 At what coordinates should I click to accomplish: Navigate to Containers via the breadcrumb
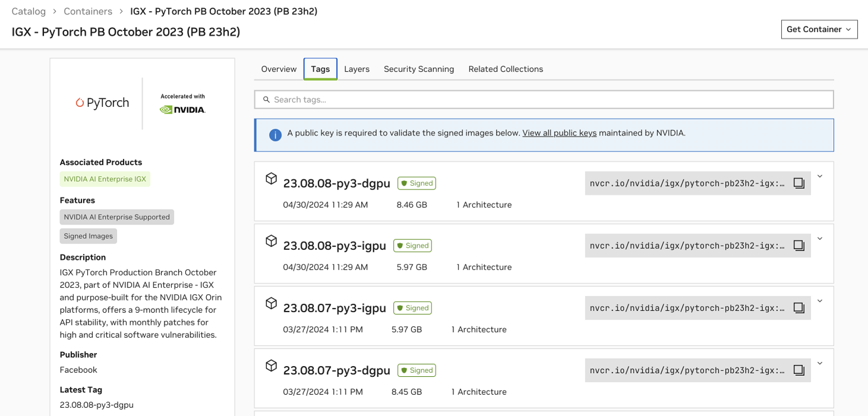pos(88,11)
